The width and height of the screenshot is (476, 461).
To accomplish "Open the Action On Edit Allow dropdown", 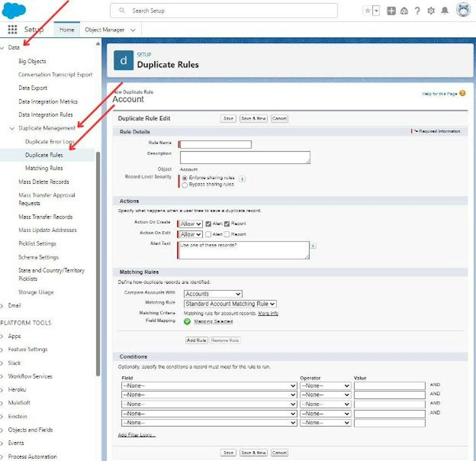I will [191, 234].
